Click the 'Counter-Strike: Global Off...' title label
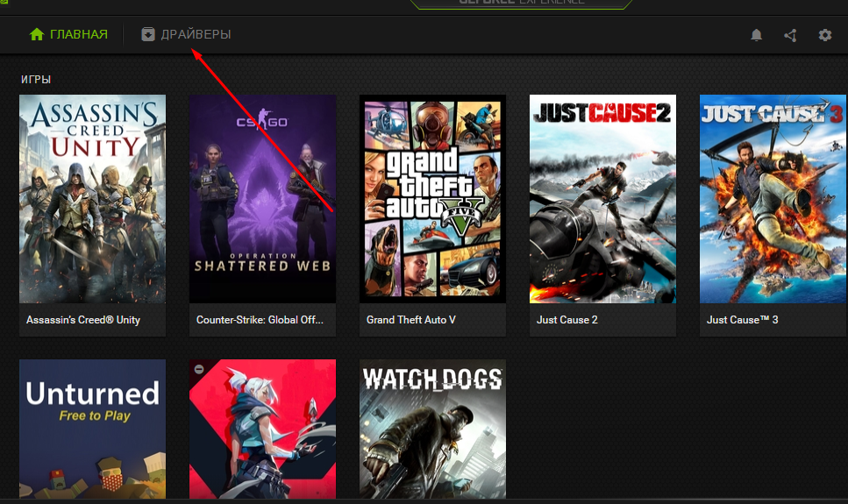The image size is (848, 504). point(260,320)
